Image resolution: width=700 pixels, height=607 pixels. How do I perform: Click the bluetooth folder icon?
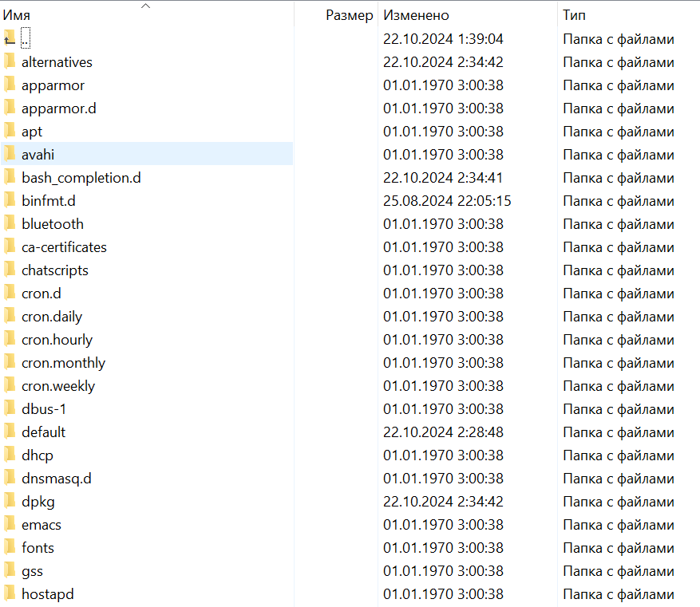coord(10,224)
